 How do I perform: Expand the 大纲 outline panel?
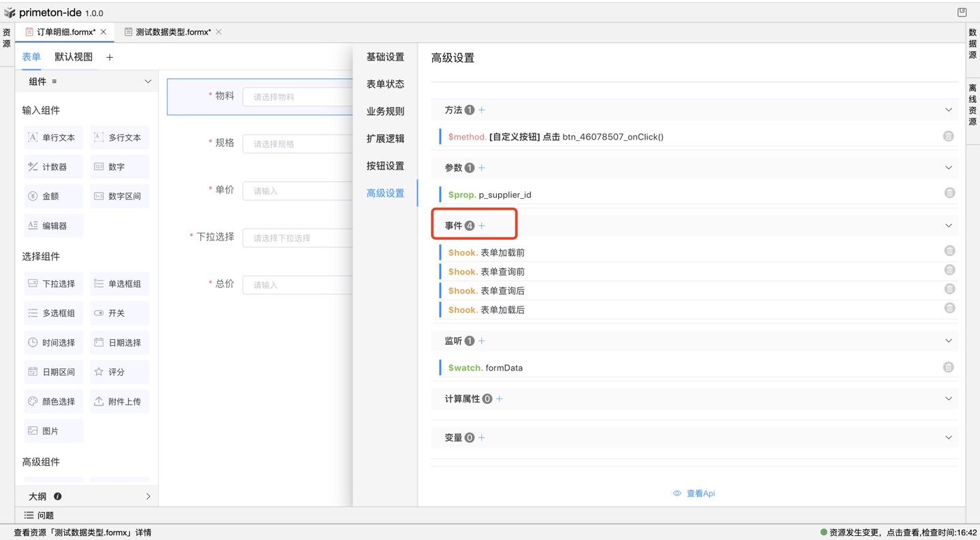[148, 496]
